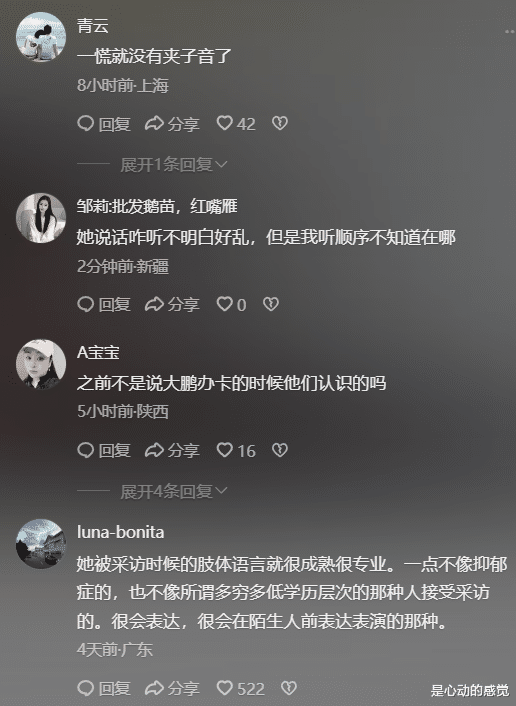Open luna-bonita's username link

120,532
